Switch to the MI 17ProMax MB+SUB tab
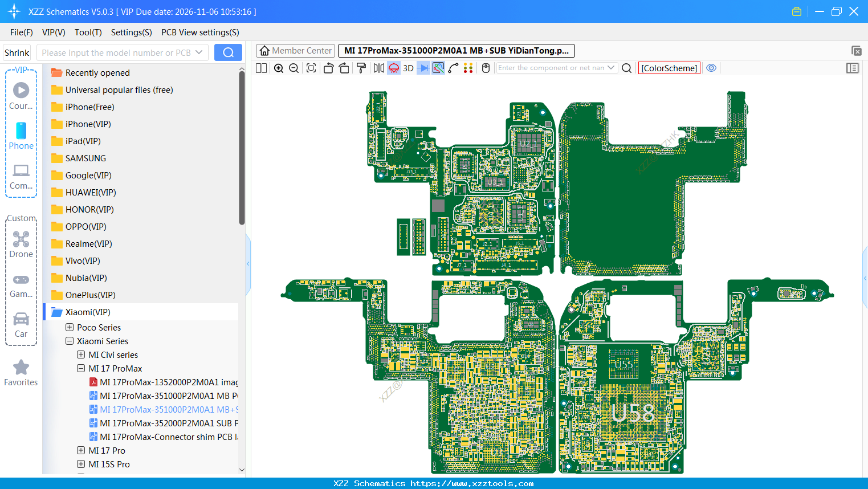The image size is (868, 489). coord(457,51)
